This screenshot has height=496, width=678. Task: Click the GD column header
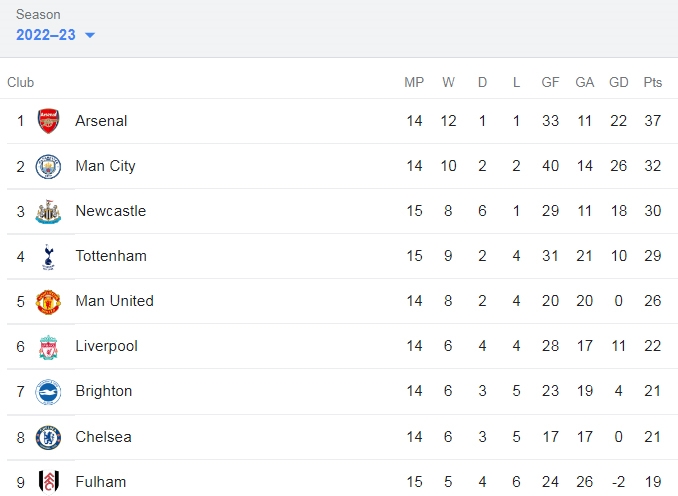[618, 82]
